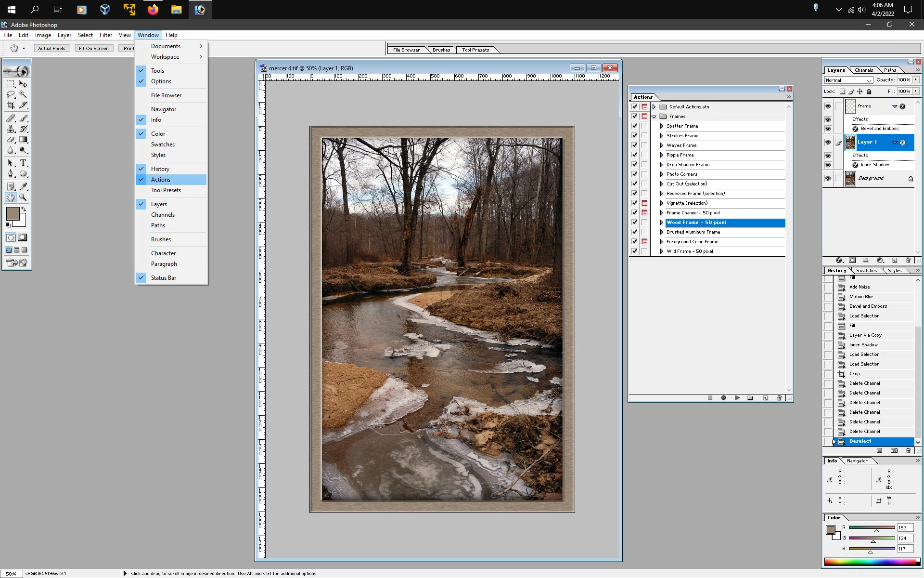Select the Magic Wand tool
This screenshot has height=578, width=924.
click(x=23, y=94)
